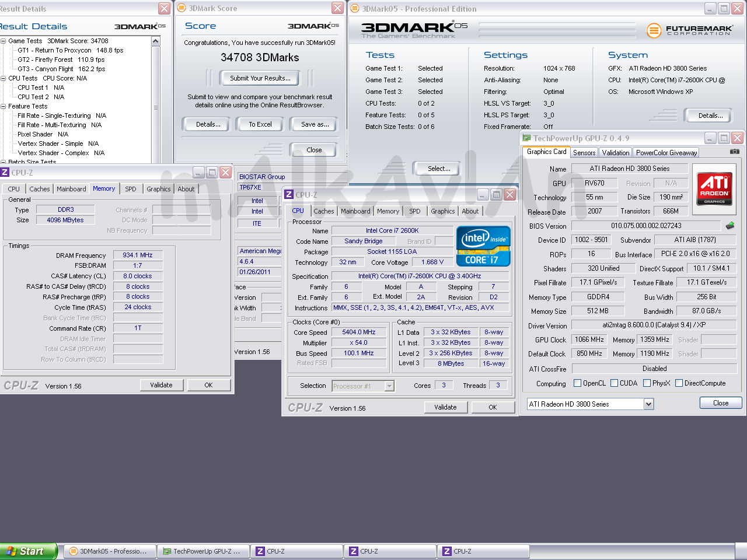
Task: Click the GPU Clock 1066 MHz field
Action: pos(589,339)
